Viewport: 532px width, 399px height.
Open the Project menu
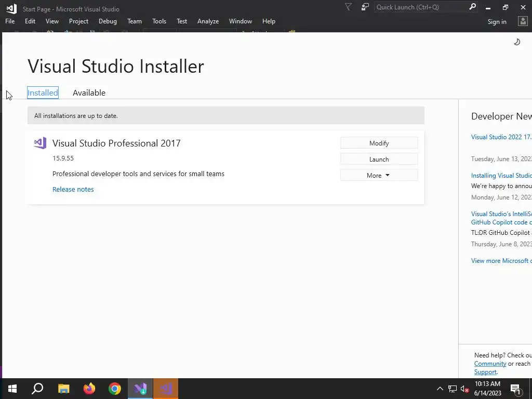pyautogui.click(x=79, y=21)
